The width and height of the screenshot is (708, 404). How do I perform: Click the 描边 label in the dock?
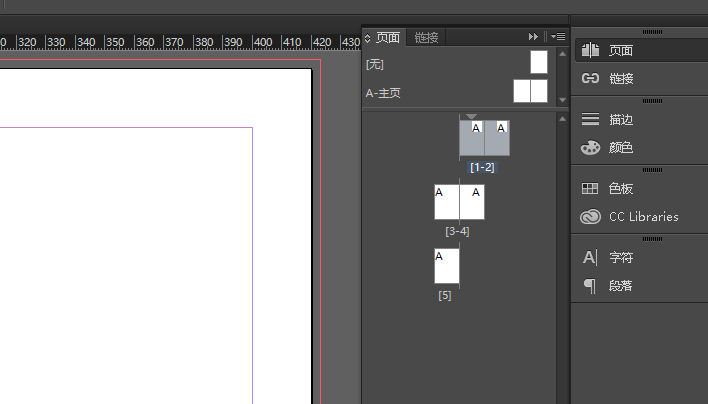621,120
